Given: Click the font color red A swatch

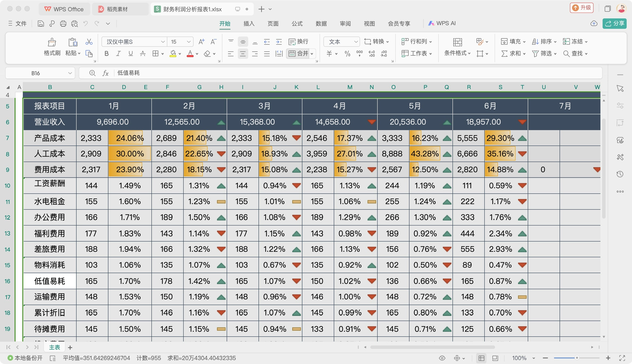Looking at the screenshot, I should 190,53.
